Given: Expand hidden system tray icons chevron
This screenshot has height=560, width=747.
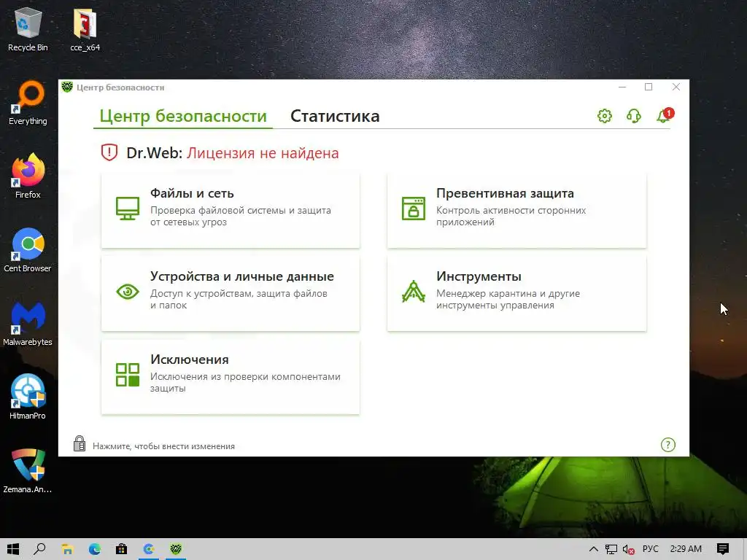Looking at the screenshot, I should pyautogui.click(x=594, y=549).
